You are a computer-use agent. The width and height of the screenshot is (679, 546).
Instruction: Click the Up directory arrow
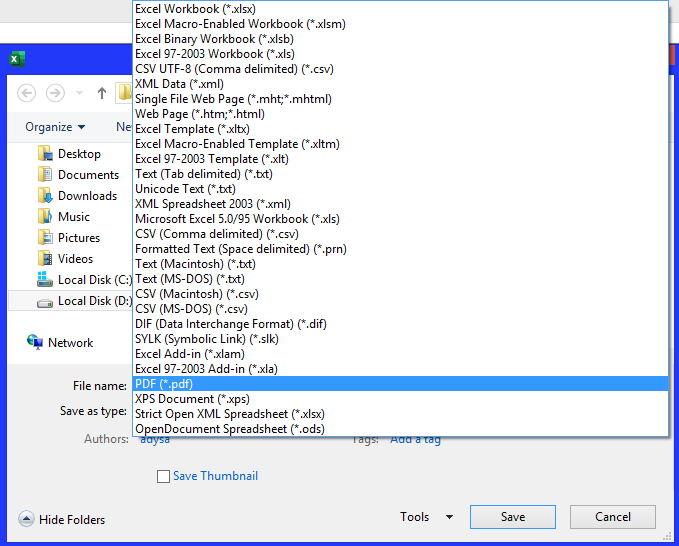click(x=102, y=93)
